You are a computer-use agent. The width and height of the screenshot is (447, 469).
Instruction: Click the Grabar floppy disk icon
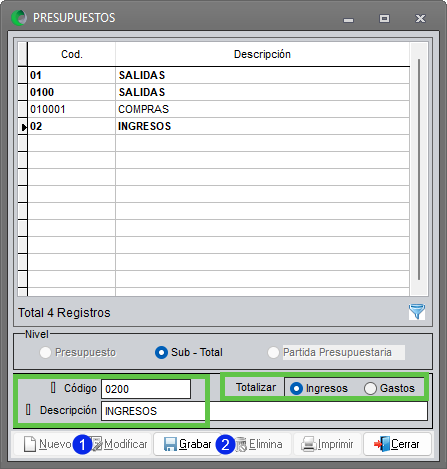pos(170,444)
